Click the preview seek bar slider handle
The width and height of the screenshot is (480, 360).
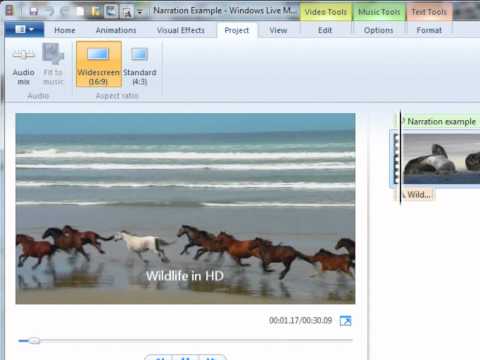click(x=34, y=341)
